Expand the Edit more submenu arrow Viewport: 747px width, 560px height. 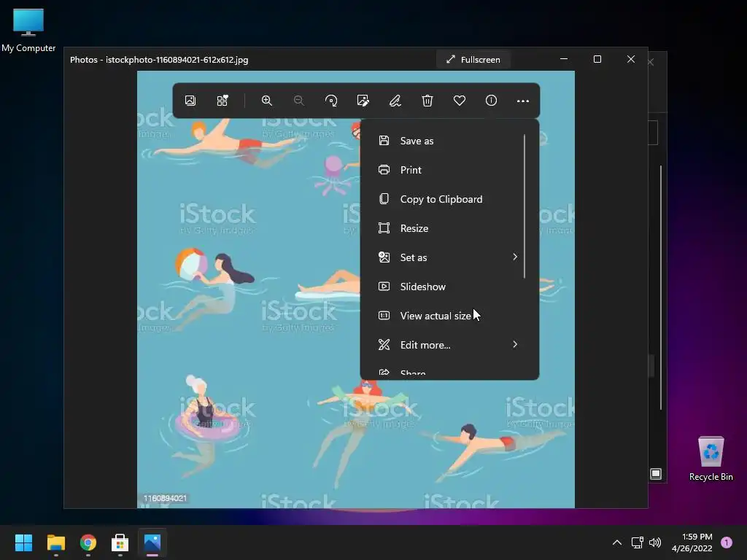515,344
